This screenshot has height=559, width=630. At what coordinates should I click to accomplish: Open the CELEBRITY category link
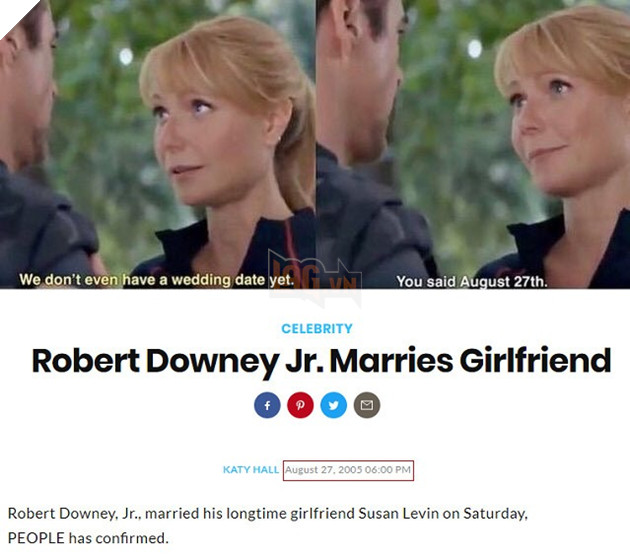point(317,329)
